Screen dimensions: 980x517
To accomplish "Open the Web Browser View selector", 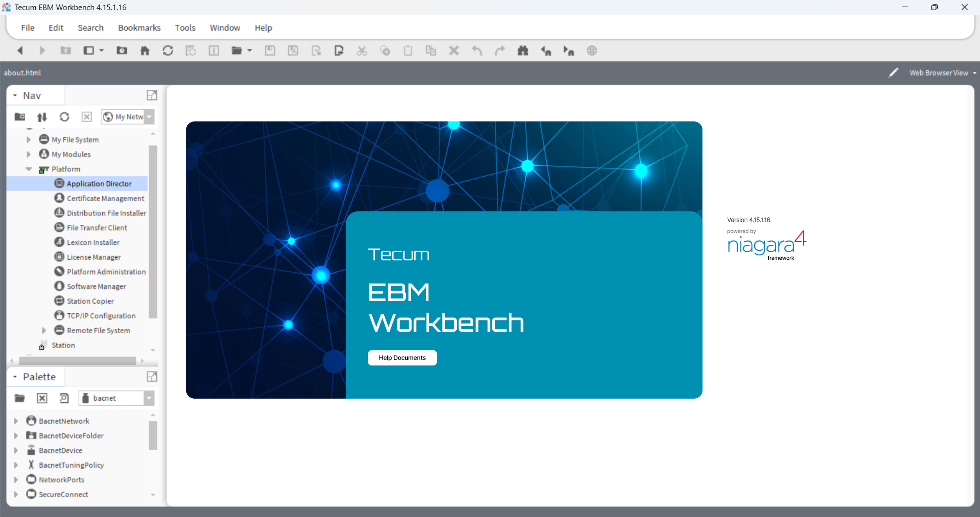I will coord(942,73).
